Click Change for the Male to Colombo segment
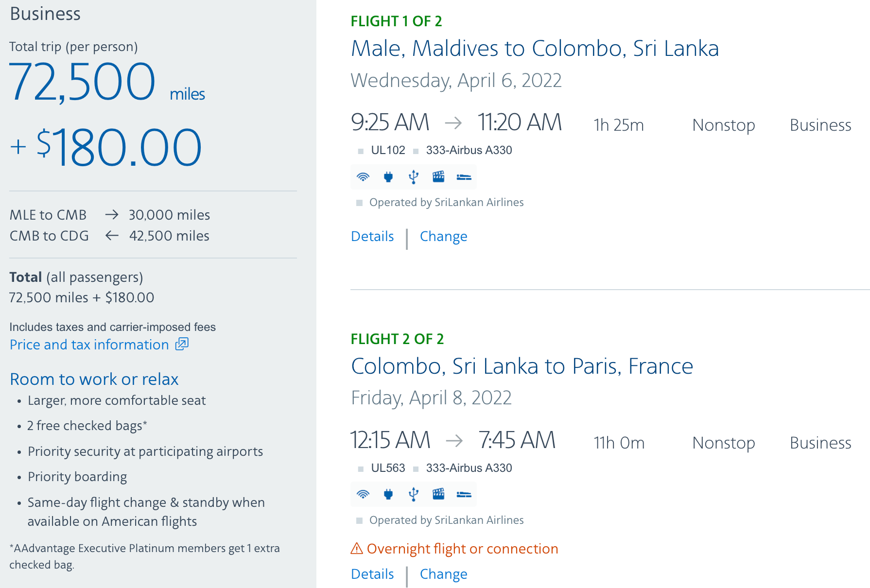This screenshot has width=870, height=588. pos(443,237)
